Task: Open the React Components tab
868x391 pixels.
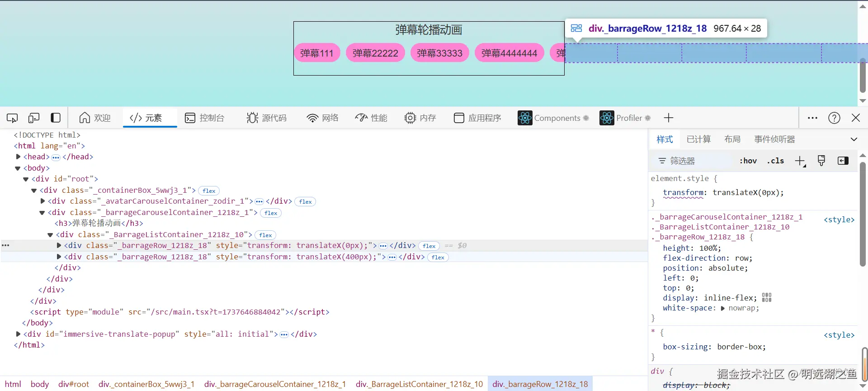Action: [x=553, y=118]
